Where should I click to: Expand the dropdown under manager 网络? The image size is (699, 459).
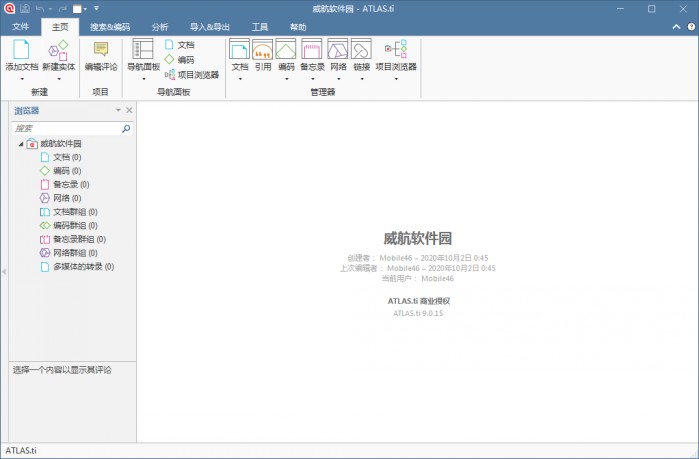[338, 79]
